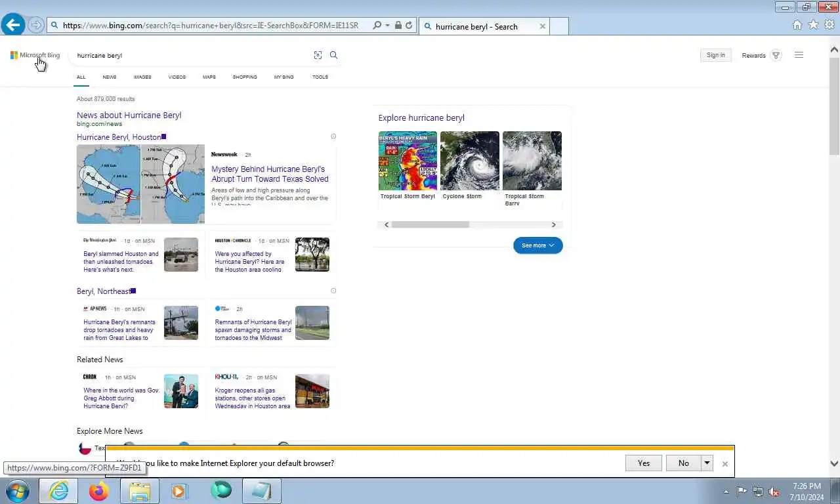
Task: Switch to the SHOPPING tab
Action: (x=245, y=77)
